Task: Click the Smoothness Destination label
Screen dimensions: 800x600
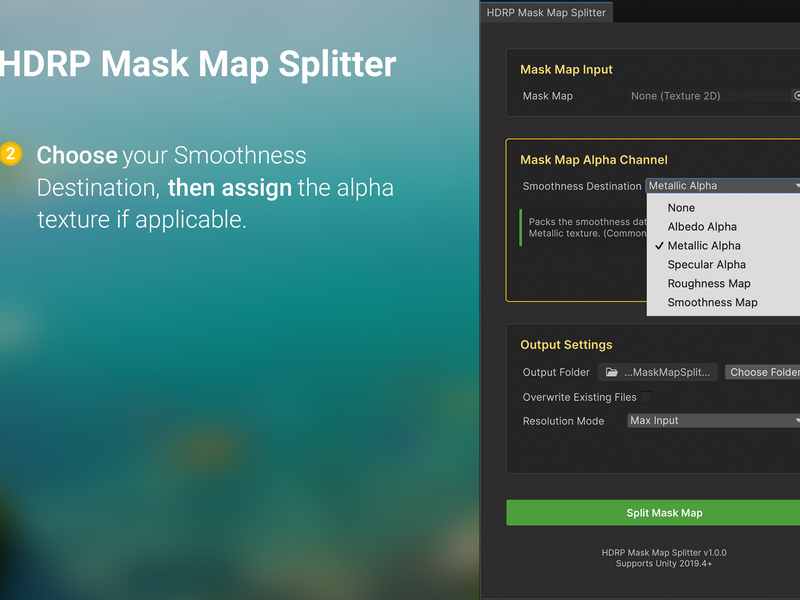Action: (x=582, y=186)
